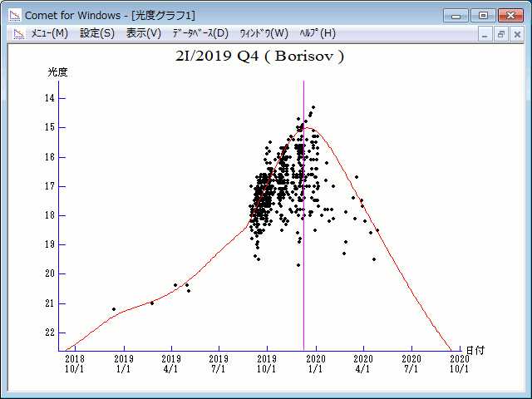The image size is (532, 399).
Task: Click the graph document icon beside メニュー
Action: click(17, 33)
